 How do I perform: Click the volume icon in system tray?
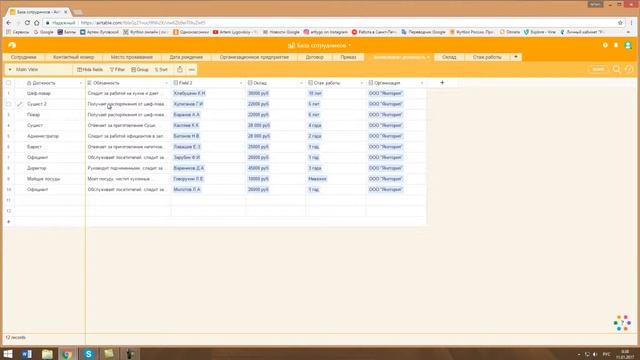coord(595,354)
